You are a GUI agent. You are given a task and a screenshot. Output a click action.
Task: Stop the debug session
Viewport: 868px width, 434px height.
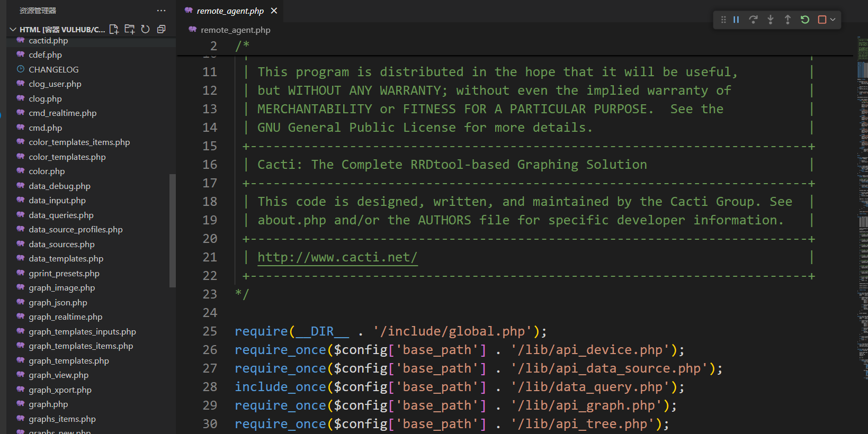822,20
